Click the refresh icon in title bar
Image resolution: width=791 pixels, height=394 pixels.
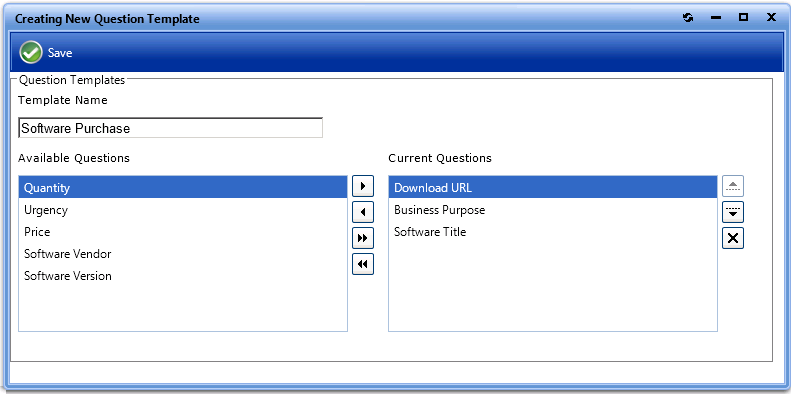688,18
